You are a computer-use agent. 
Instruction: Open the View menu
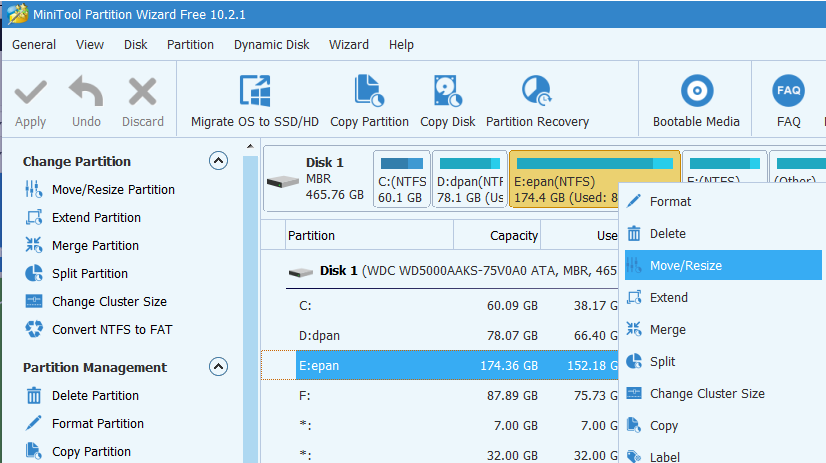tap(90, 45)
